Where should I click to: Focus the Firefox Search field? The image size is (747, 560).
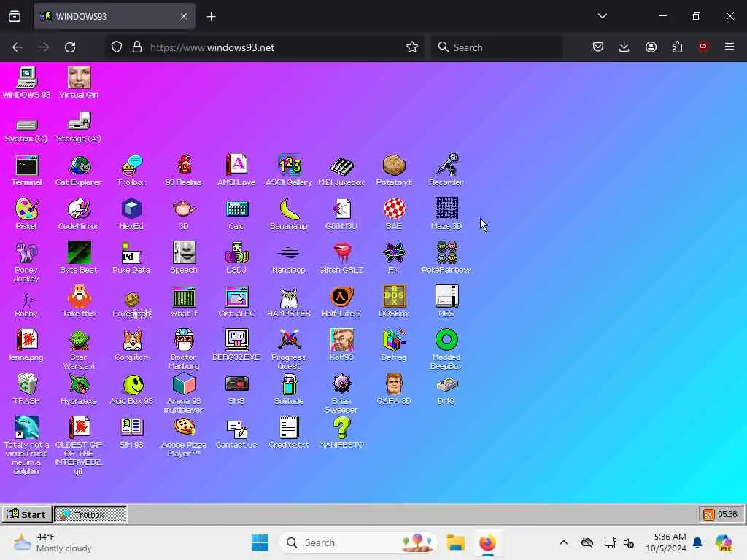pyautogui.click(x=497, y=47)
